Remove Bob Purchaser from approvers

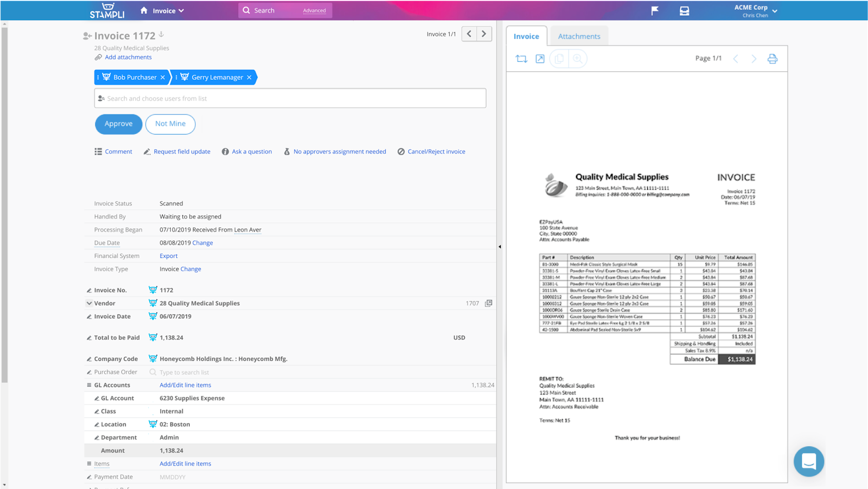pos(163,78)
